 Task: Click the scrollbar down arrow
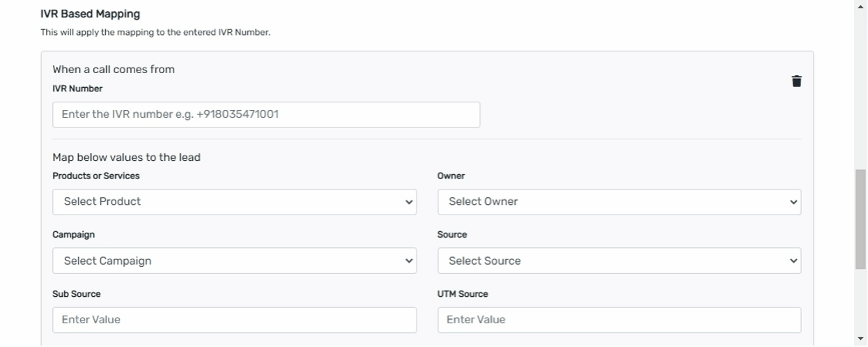coord(861,339)
